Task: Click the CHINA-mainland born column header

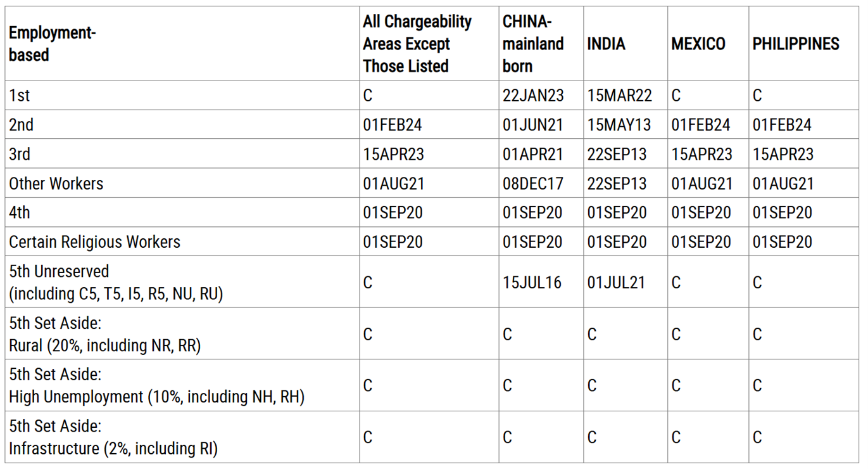Action: coord(533,44)
